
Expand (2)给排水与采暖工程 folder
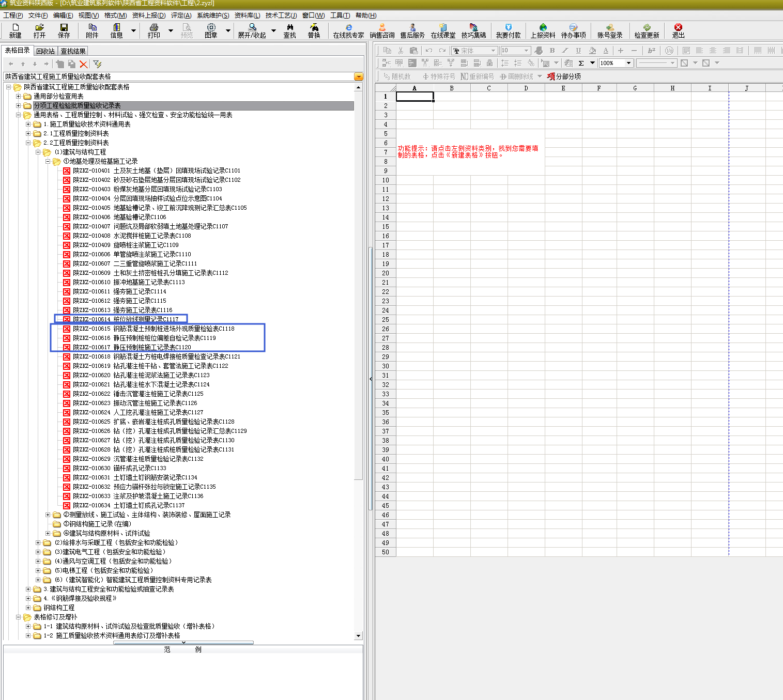point(38,542)
